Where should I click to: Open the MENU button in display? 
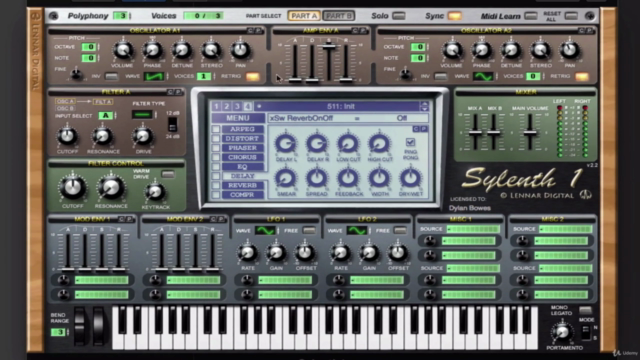[x=238, y=118]
